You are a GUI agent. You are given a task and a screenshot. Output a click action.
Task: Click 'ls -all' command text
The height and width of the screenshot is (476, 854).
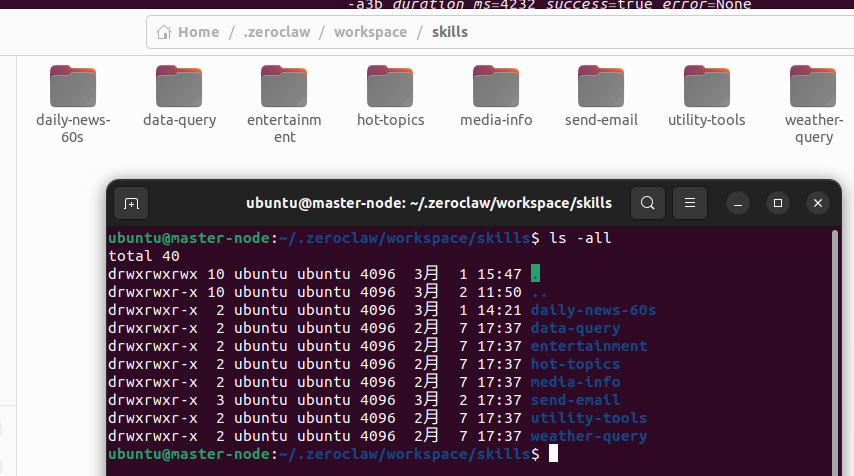(x=580, y=238)
